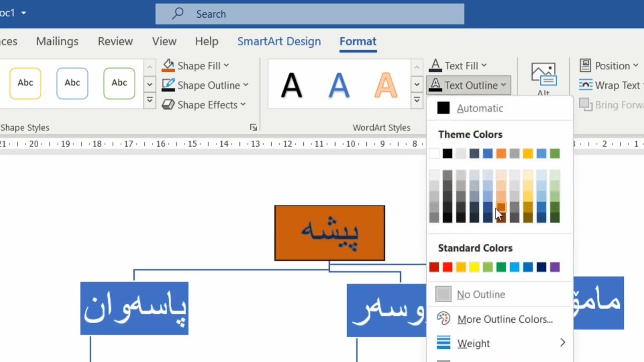Click the No Outline square icon
644x362 pixels.
pyautogui.click(x=443, y=294)
